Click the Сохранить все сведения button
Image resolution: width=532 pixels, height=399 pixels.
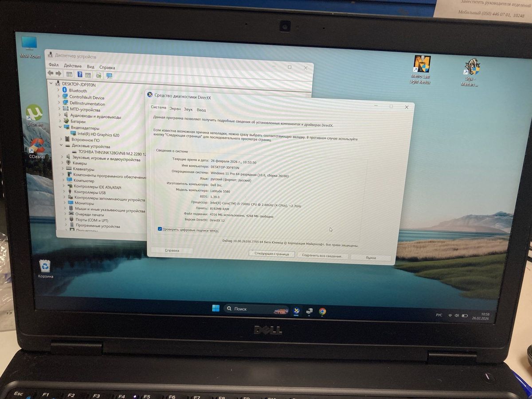(x=321, y=256)
